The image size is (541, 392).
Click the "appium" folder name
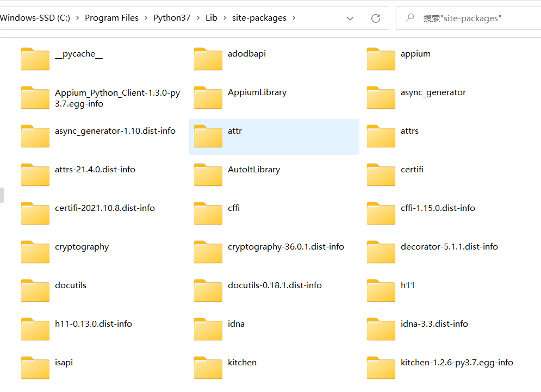[415, 54]
